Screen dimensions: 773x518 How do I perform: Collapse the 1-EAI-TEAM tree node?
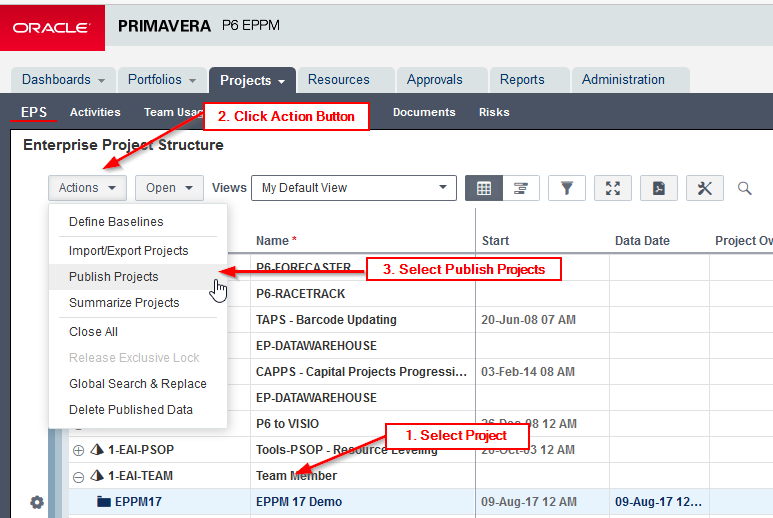tap(78, 477)
